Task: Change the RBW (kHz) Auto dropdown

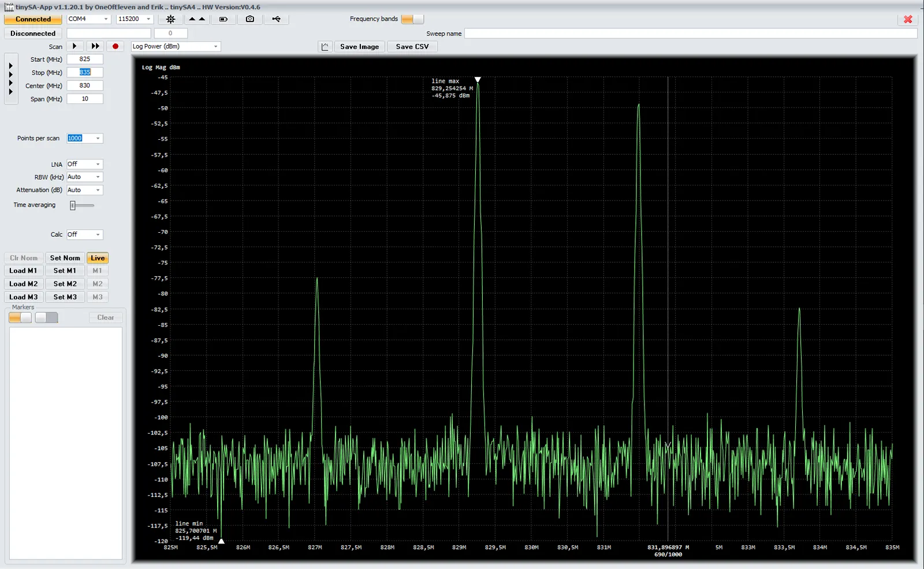Action: click(x=84, y=177)
